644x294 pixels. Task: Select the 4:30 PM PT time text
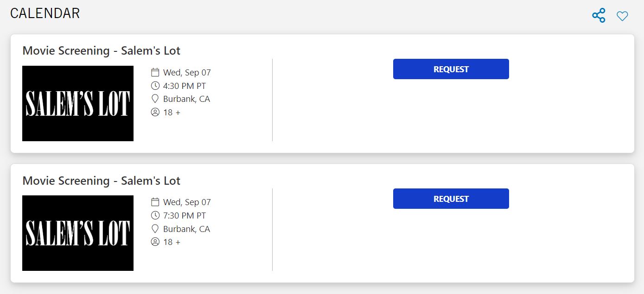click(185, 86)
